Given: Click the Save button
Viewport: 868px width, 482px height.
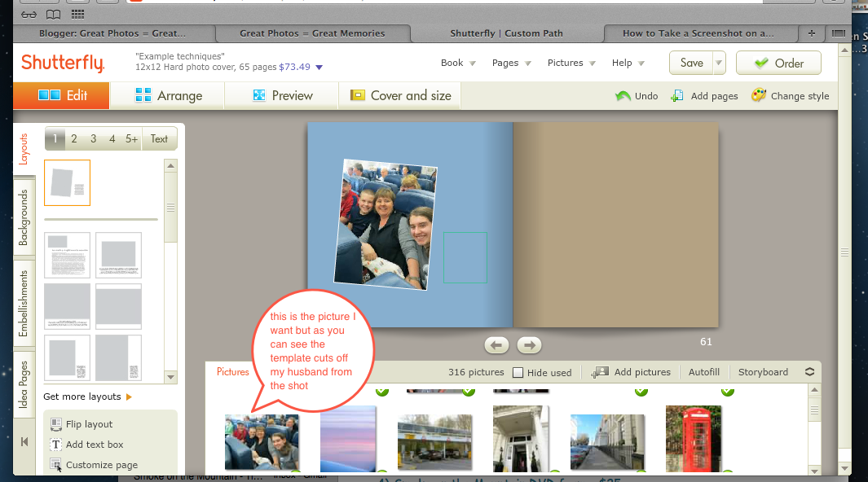Looking at the screenshot, I should pos(691,63).
